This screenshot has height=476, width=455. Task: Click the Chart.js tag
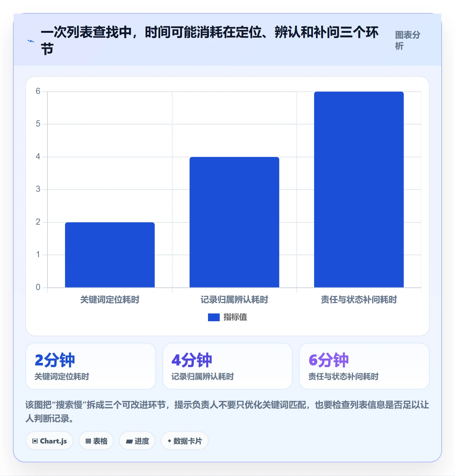point(49,441)
